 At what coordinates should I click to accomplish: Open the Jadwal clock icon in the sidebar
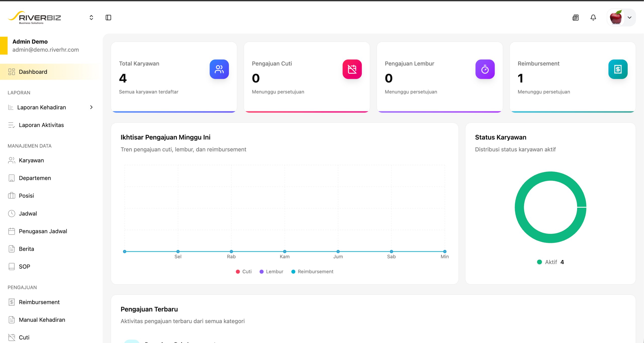click(x=12, y=213)
